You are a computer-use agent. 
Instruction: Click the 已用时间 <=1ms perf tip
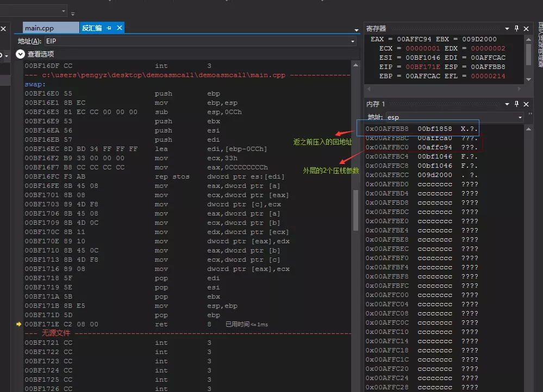pyautogui.click(x=247, y=324)
